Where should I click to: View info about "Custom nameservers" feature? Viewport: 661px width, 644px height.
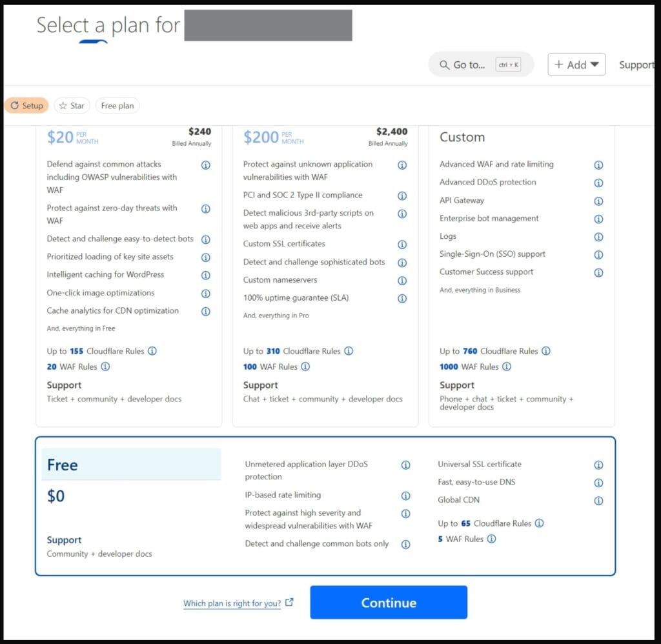pos(402,280)
